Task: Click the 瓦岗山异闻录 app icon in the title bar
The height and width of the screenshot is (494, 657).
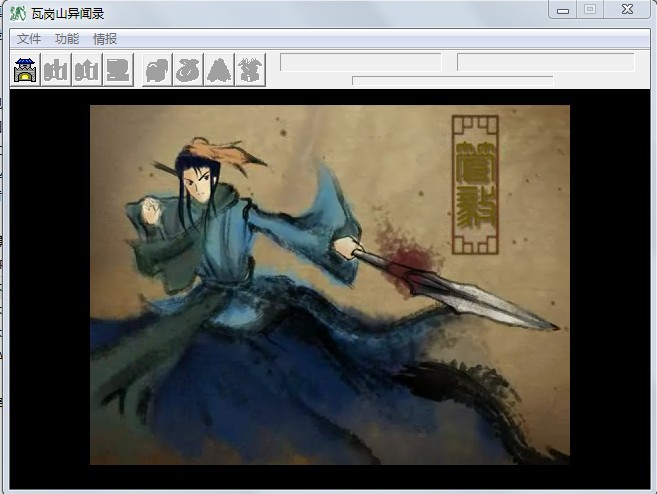Action: 18,13
